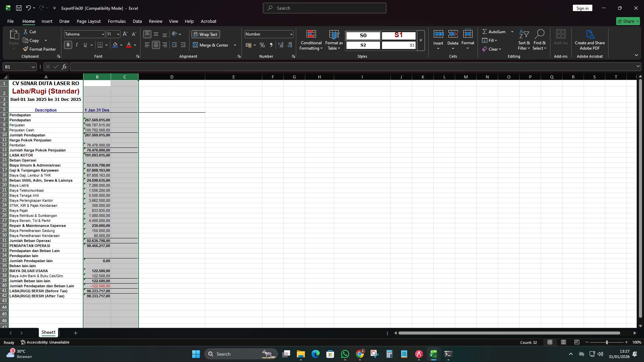Screen dimensions: 644x362
Task: Toggle Wrap Text for selected cells
Action: point(205,34)
